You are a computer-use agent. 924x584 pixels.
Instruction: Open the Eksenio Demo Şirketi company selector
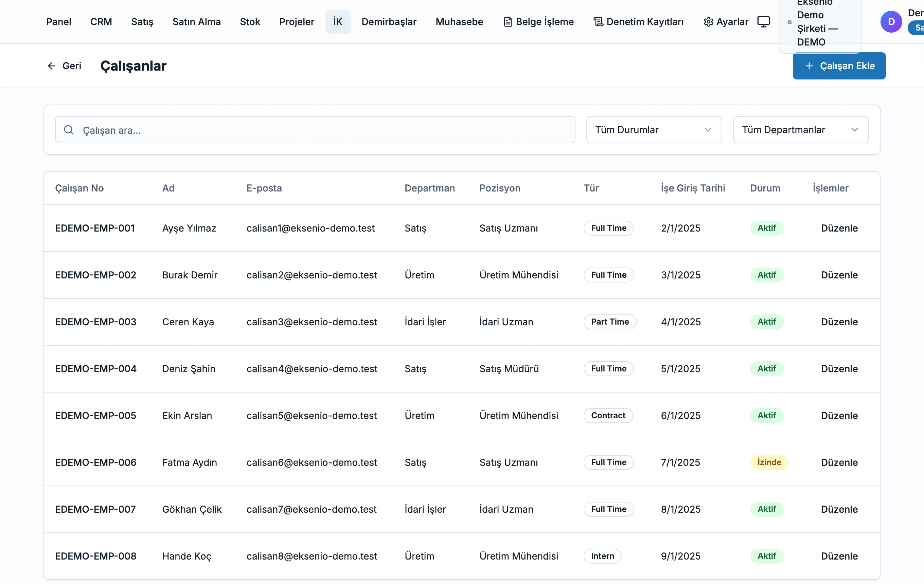[x=820, y=22]
